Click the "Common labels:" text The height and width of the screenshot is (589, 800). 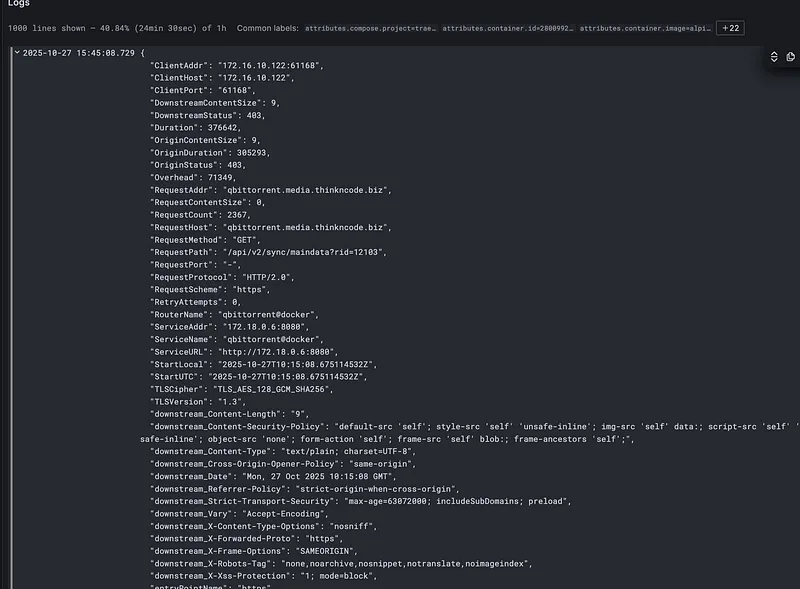(x=267, y=29)
